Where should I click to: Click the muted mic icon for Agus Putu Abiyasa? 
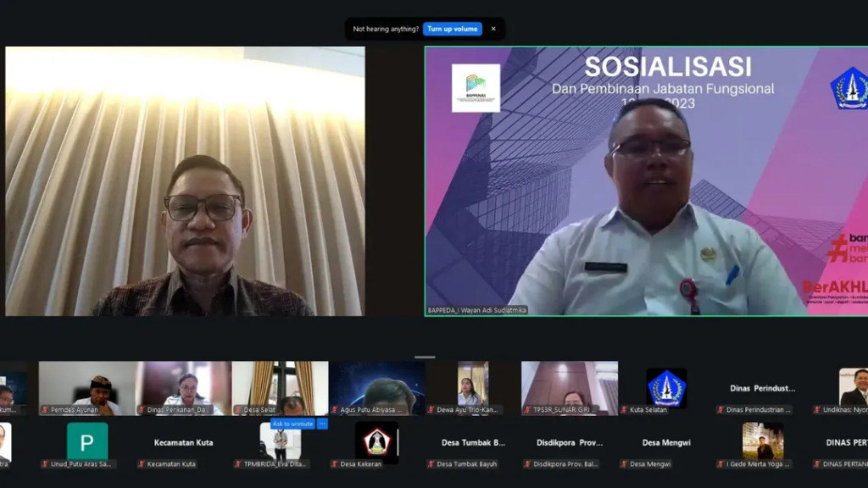click(x=335, y=410)
